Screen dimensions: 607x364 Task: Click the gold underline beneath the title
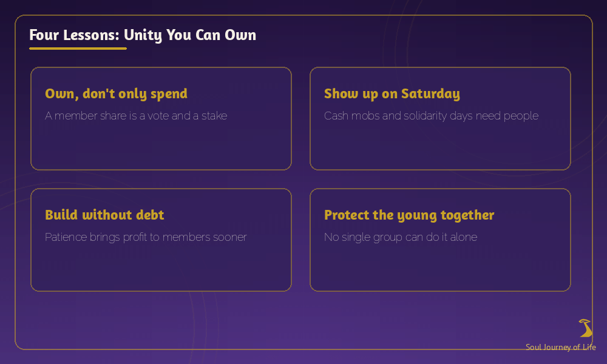click(x=78, y=49)
